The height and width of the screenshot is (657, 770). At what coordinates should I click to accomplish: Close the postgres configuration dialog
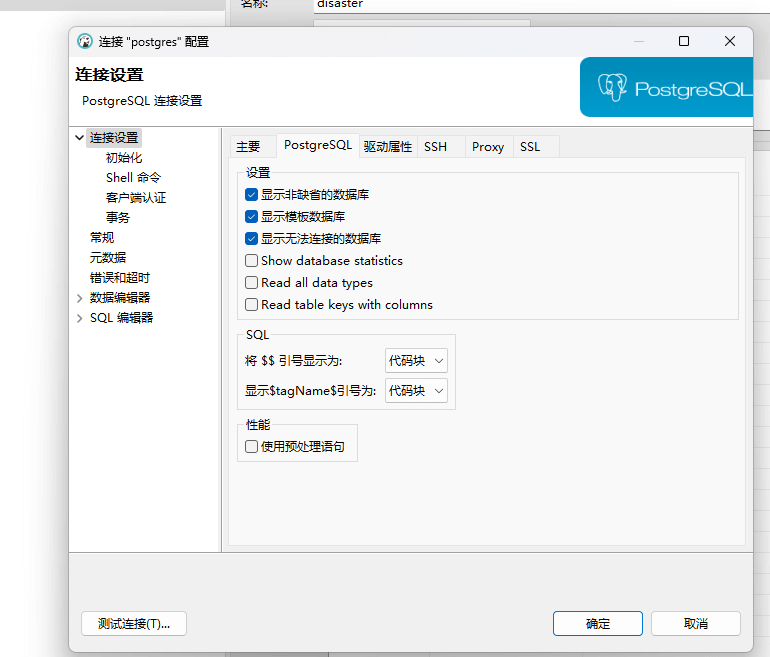730,41
